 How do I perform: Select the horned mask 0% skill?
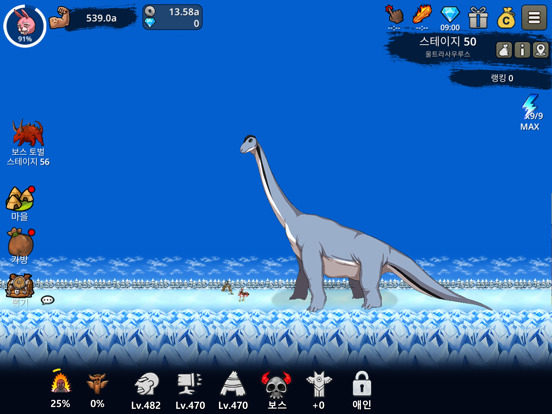click(x=97, y=390)
